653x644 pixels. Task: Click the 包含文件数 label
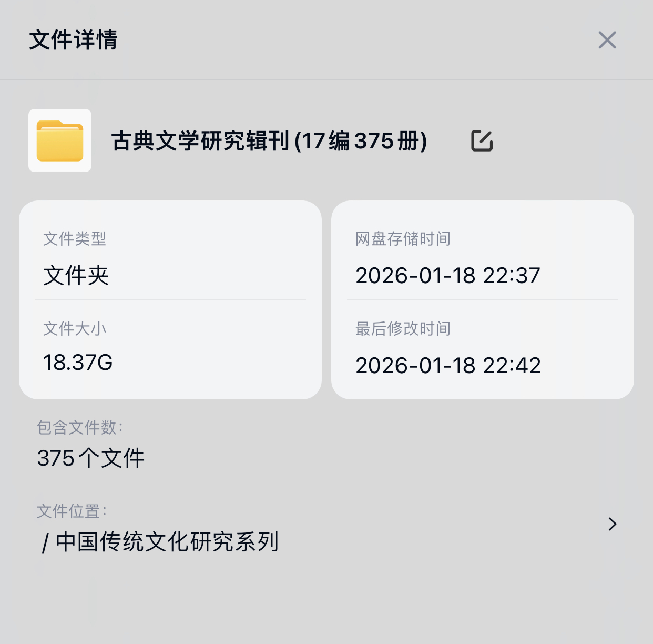click(x=80, y=427)
